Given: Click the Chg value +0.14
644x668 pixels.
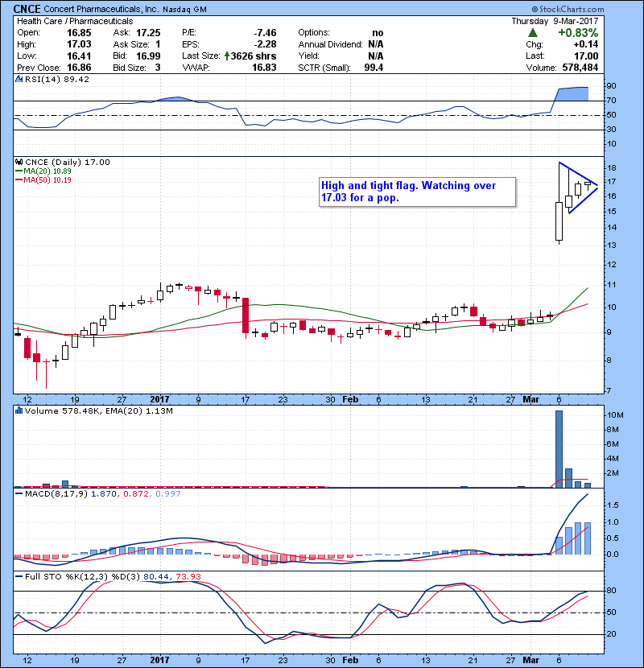Looking at the screenshot, I should [585, 44].
